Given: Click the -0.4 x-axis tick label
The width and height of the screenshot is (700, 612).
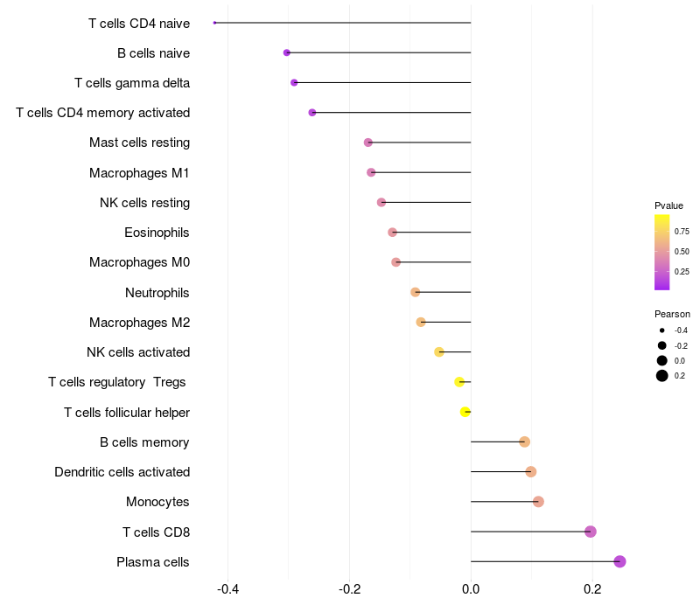Looking at the screenshot, I should pyautogui.click(x=227, y=589).
